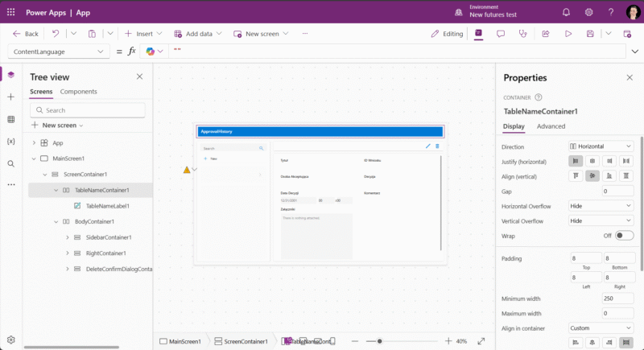Open the Variables panel icon

tap(11, 141)
